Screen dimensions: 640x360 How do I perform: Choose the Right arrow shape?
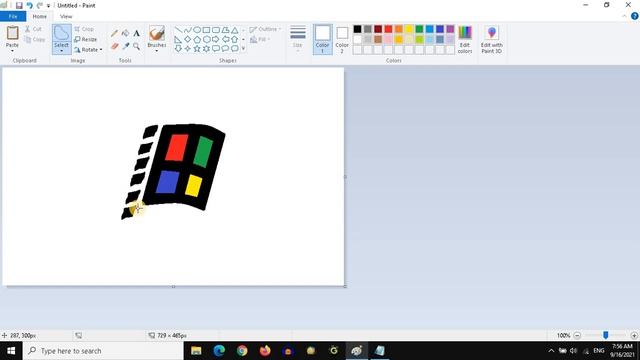[216, 40]
